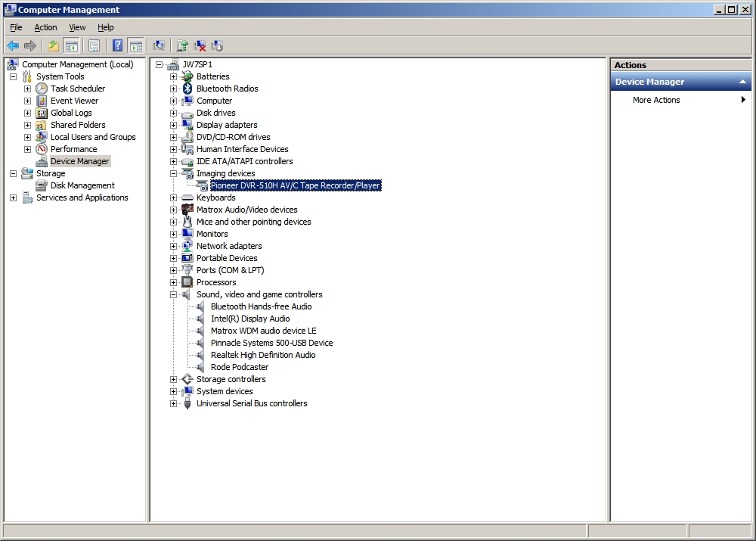
Task: Select Disk drives category label
Action: pos(216,113)
